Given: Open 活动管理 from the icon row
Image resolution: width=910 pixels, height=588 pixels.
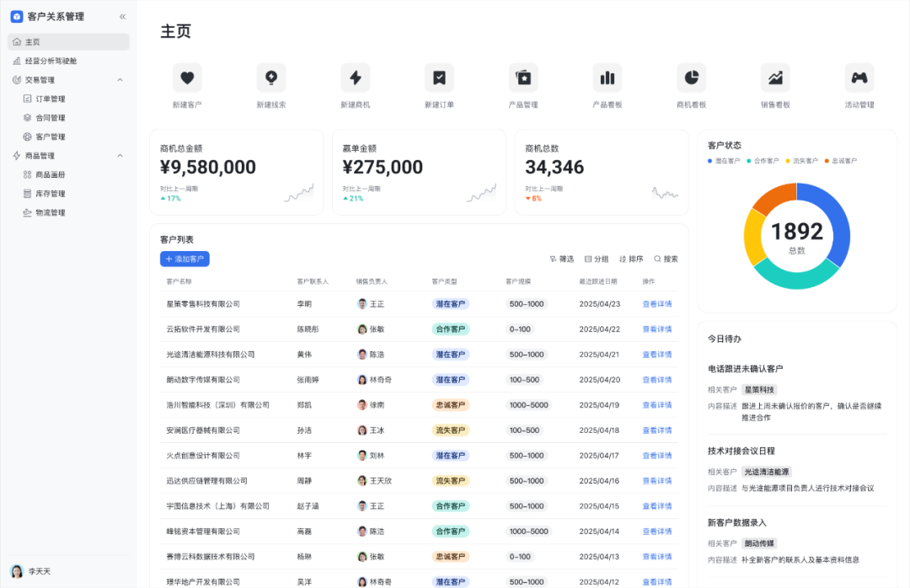Looking at the screenshot, I should point(859,78).
